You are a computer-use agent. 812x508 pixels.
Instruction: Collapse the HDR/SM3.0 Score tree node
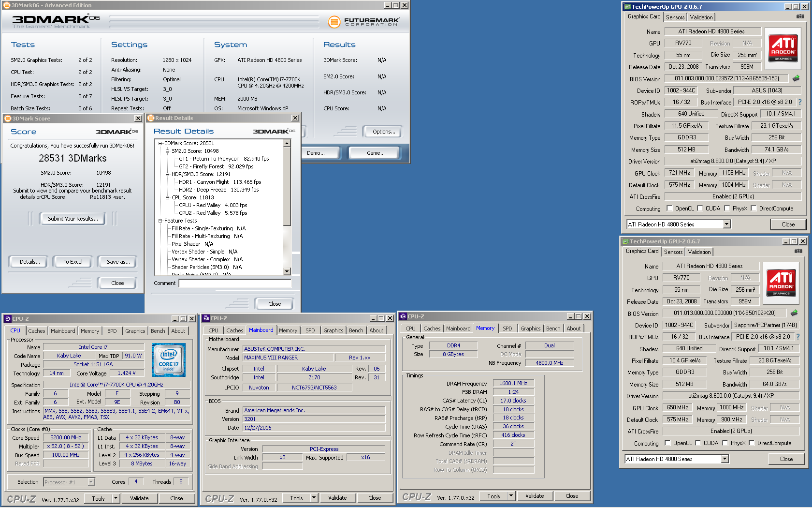[168, 174]
